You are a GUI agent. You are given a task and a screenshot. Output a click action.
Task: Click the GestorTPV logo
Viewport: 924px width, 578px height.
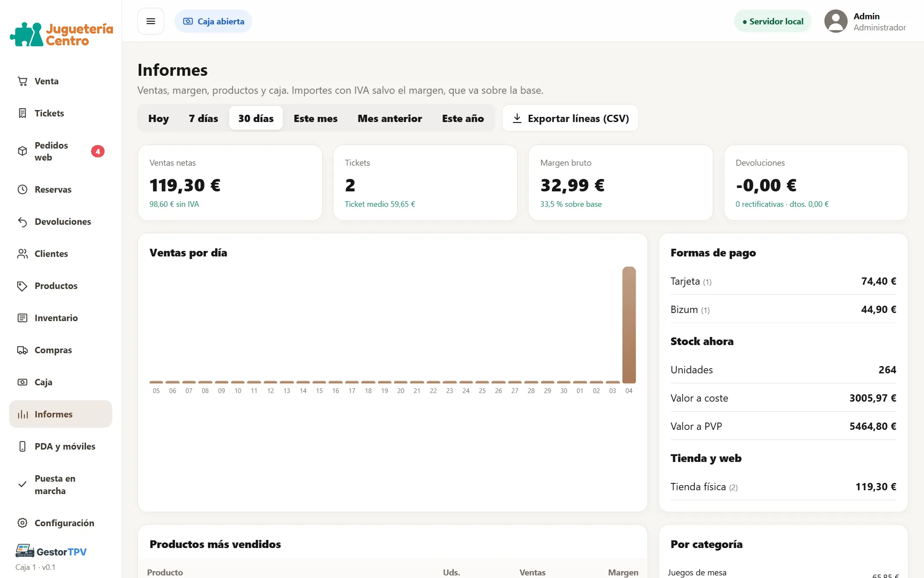[51, 551]
